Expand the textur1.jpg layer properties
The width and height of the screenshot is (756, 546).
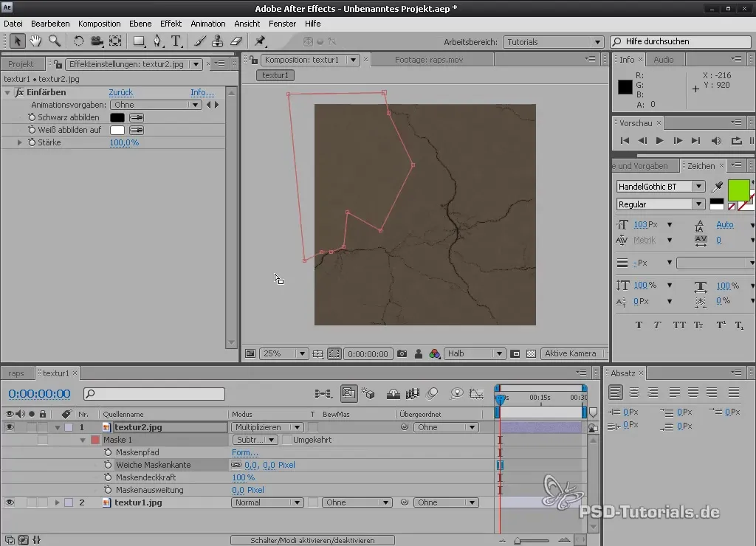57,502
